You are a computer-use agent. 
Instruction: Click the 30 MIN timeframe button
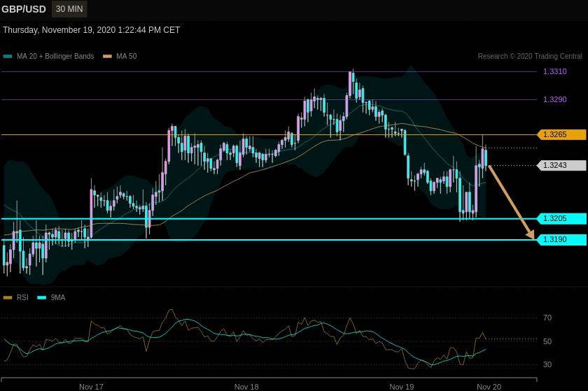coord(69,9)
